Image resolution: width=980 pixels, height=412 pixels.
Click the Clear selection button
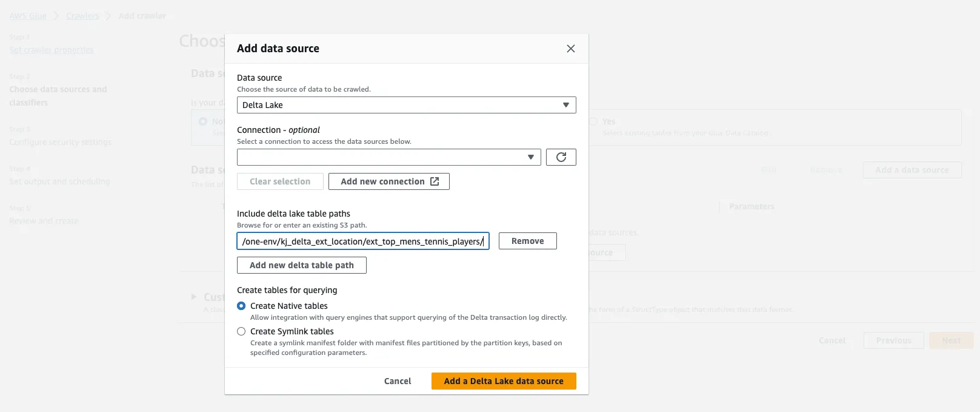pyautogui.click(x=280, y=181)
